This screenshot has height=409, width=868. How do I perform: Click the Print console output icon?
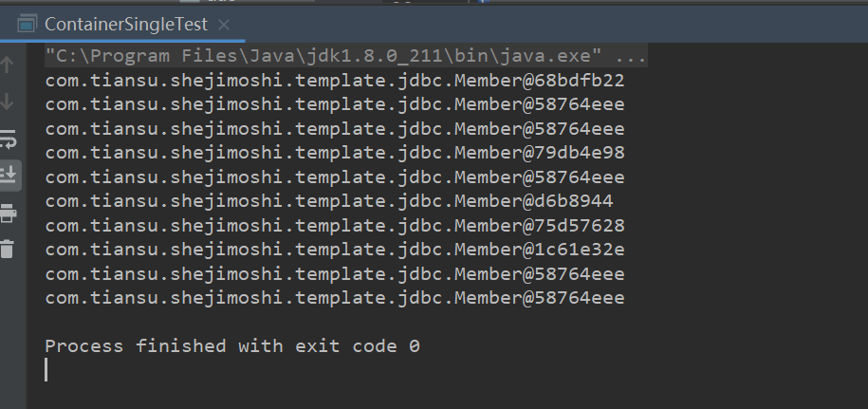8,212
